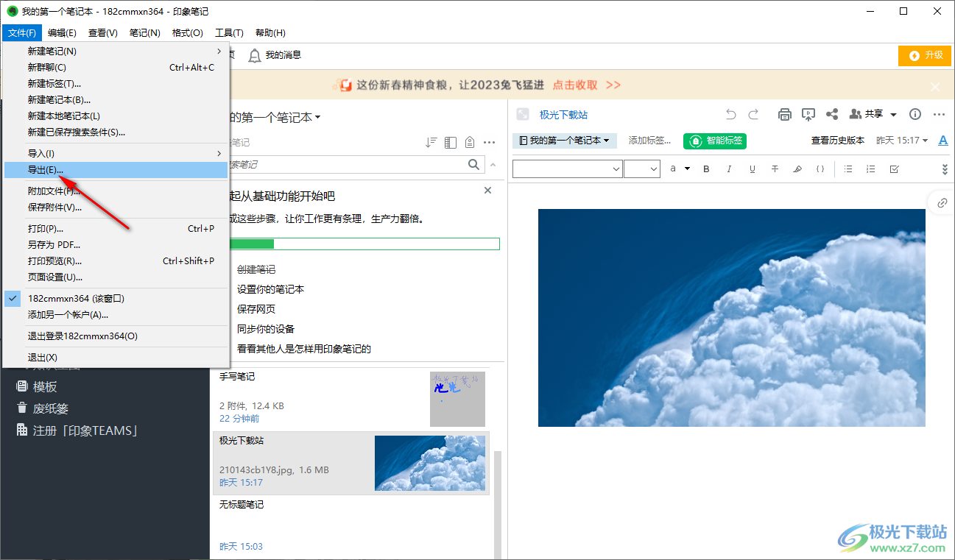Viewport: 955px width, 560px height.
Task: Open the 我的第一个笔记本 notebook selector in note
Action: 565,141
